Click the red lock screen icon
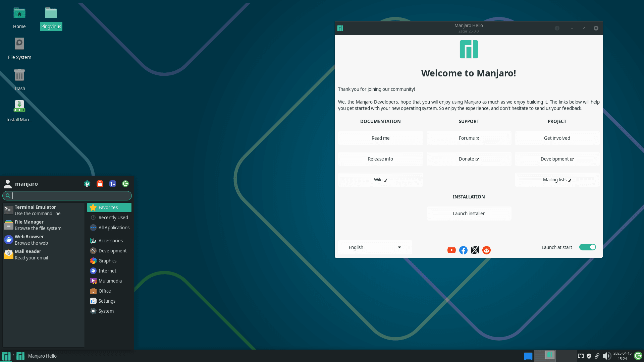Viewport: 644px width, 362px height. click(100, 184)
